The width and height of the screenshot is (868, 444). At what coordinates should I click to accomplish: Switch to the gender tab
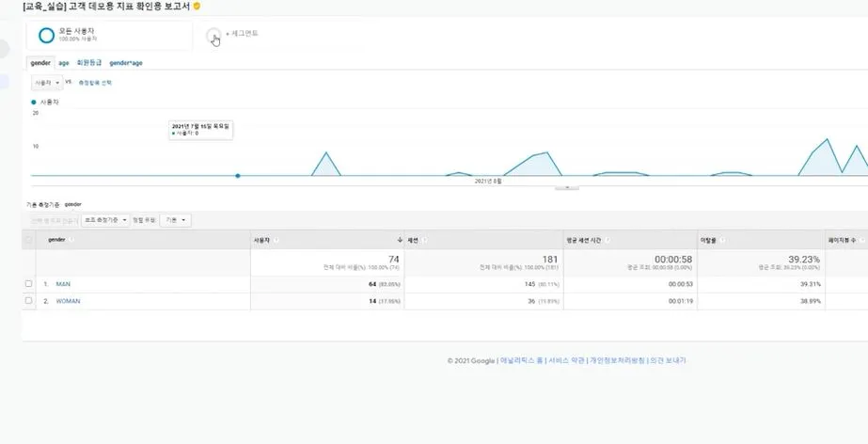click(40, 63)
